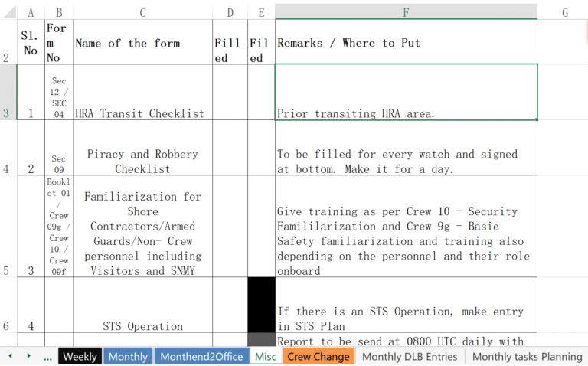Screen dimensions: 588x366
Task: Show hidden sheet tabs via ellipsis
Action: 47,356
